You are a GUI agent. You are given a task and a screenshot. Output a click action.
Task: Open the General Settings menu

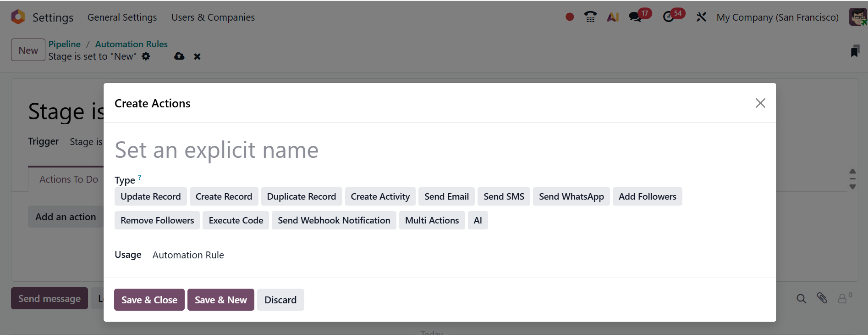[x=122, y=17]
